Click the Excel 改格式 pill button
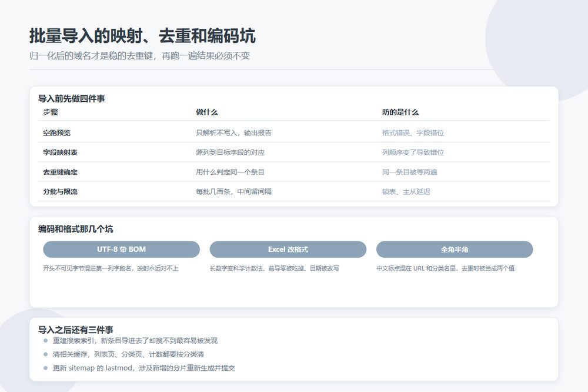Image resolution: width=588 pixels, height=392 pixels. point(288,250)
